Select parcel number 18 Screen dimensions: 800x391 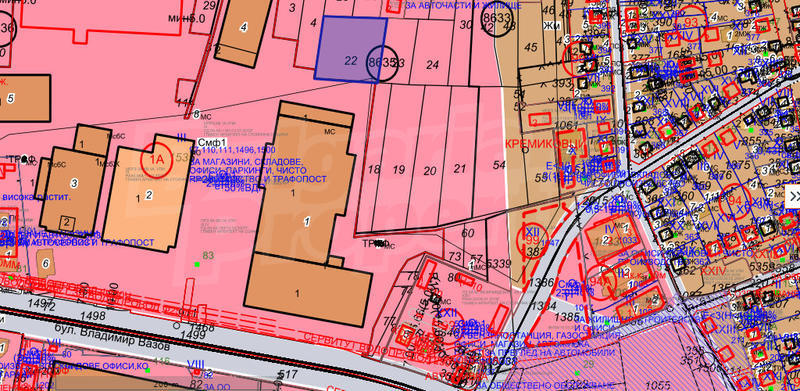click(x=374, y=170)
